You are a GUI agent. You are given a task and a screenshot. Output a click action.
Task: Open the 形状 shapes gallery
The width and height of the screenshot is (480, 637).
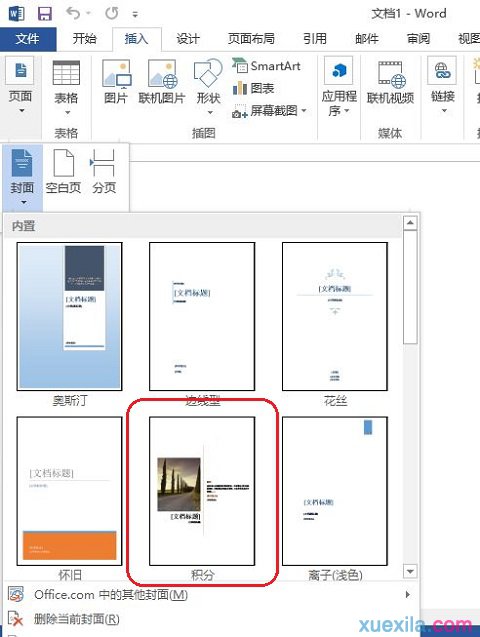pyautogui.click(x=208, y=87)
